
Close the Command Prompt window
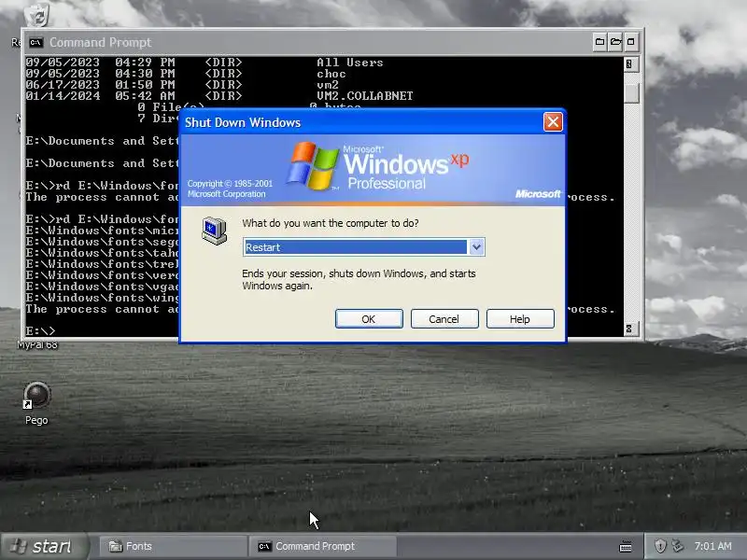pyautogui.click(x=631, y=42)
